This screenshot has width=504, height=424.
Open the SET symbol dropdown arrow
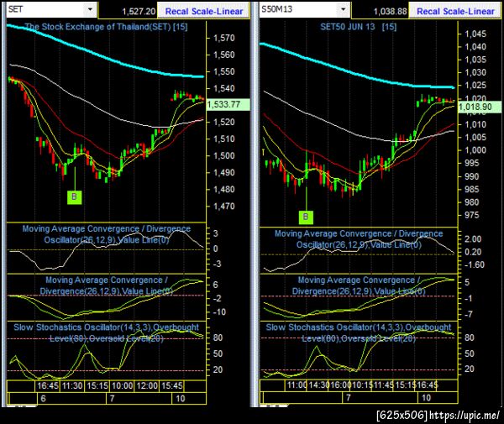(x=91, y=9)
